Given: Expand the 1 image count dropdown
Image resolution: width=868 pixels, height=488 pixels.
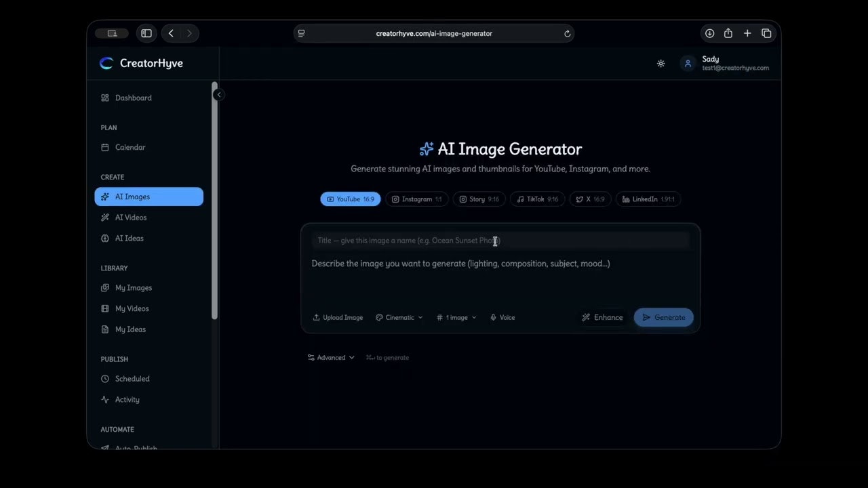Looking at the screenshot, I should point(456,317).
